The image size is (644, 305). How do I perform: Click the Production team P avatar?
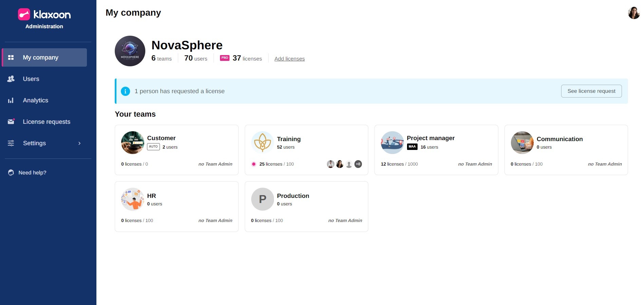[x=262, y=199]
